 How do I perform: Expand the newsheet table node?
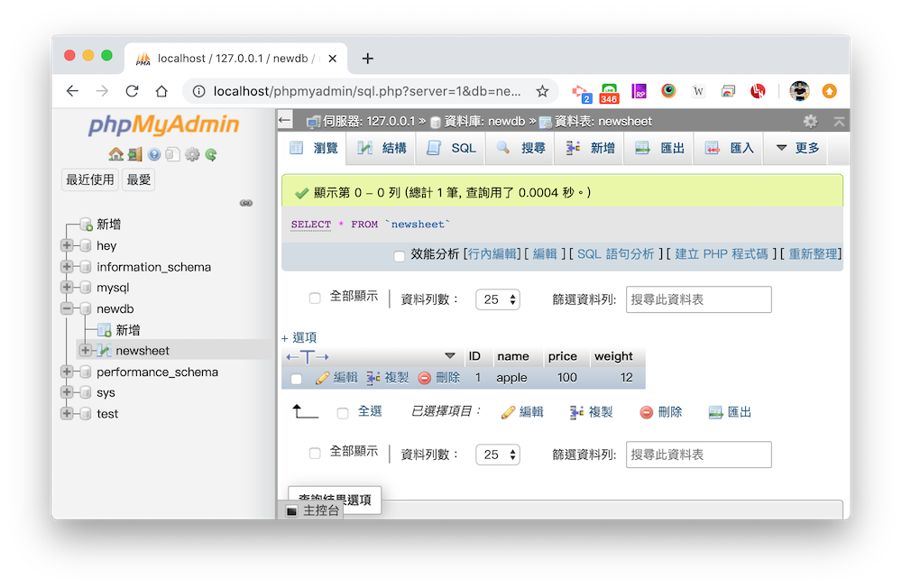click(85, 351)
